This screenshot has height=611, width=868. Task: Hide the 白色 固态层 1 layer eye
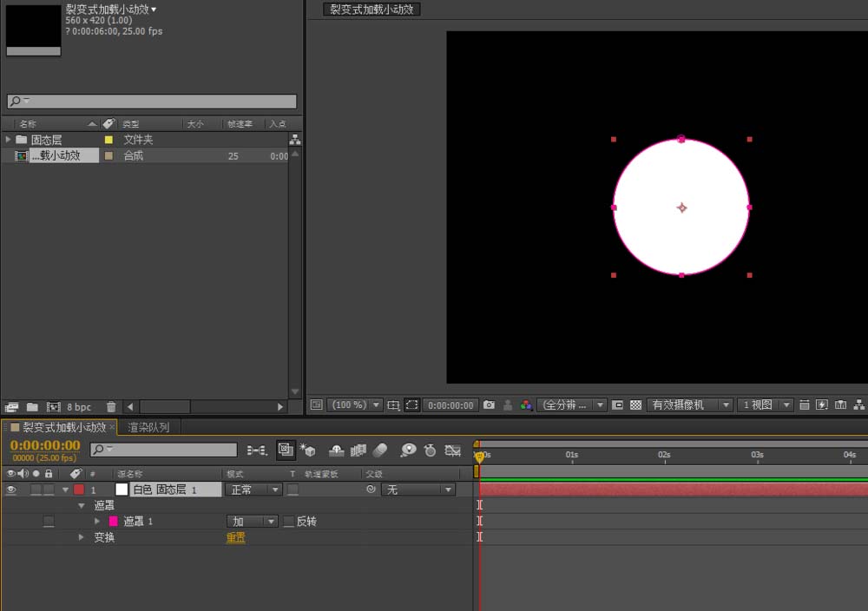pos(11,489)
